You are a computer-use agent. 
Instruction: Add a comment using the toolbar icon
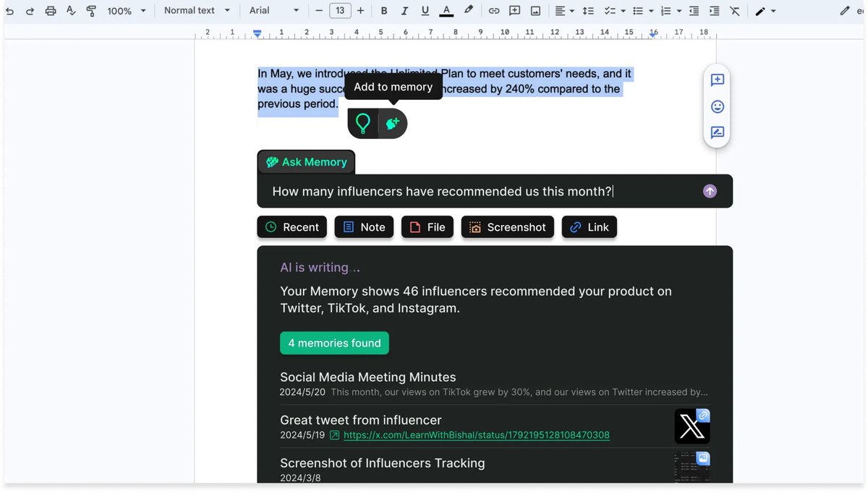(x=514, y=10)
